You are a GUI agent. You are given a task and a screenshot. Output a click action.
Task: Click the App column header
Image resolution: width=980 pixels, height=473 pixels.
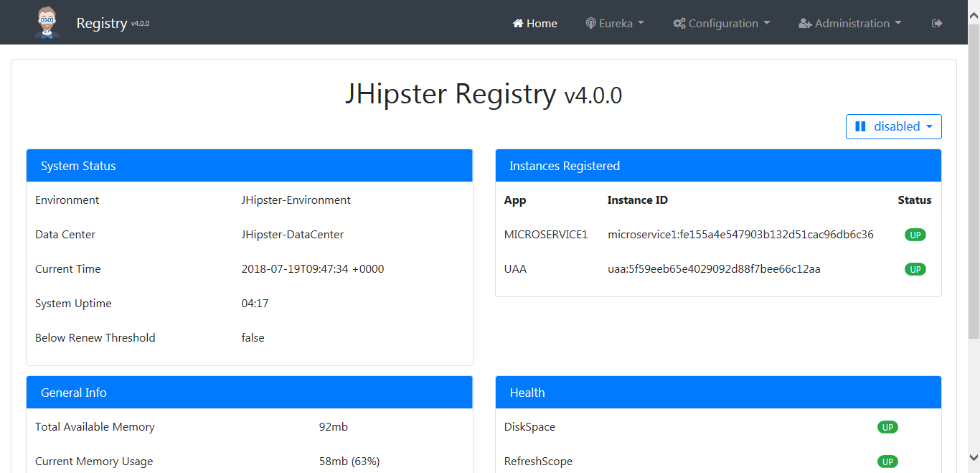click(515, 200)
